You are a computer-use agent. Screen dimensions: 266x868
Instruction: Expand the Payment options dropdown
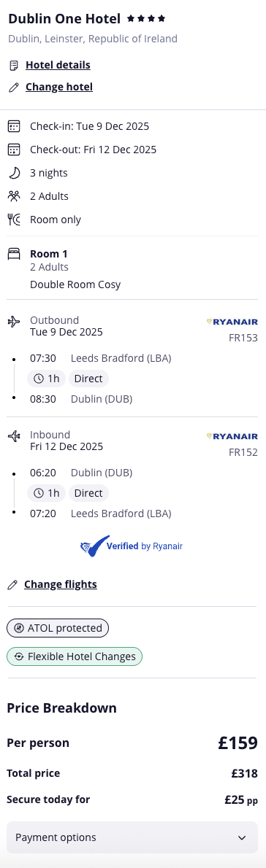[132, 837]
